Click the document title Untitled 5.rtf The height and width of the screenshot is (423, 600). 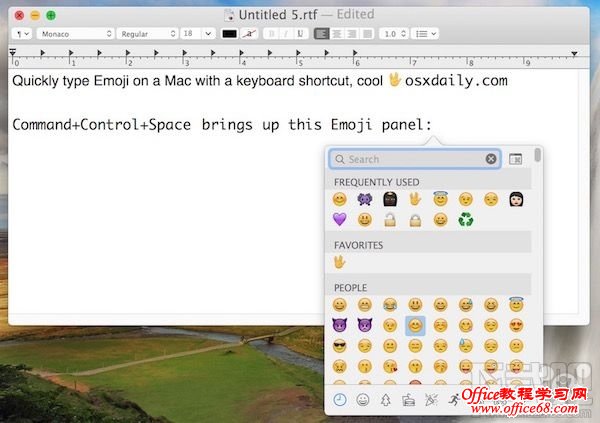click(278, 15)
